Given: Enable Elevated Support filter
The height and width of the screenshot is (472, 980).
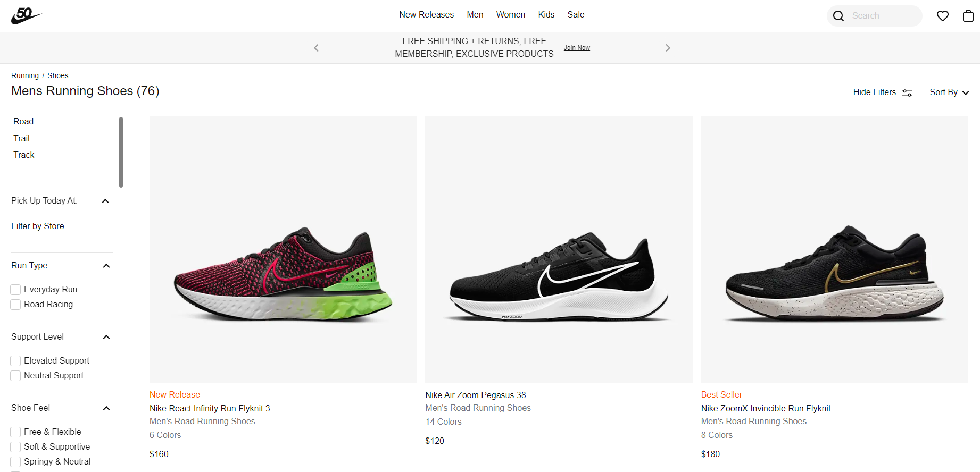Looking at the screenshot, I should (x=15, y=361).
